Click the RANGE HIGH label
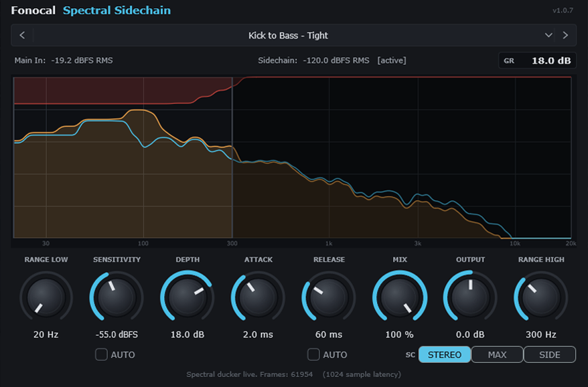 (x=541, y=260)
